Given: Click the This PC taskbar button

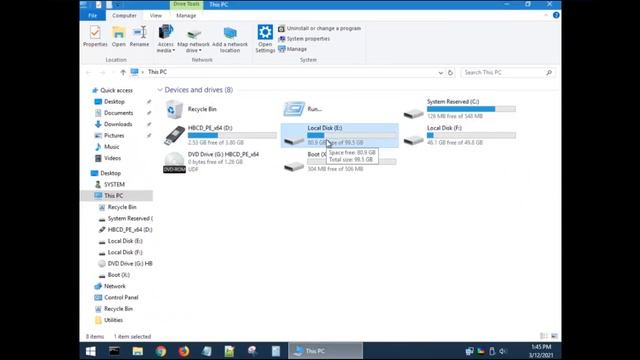Looking at the screenshot, I should pyautogui.click(x=325, y=351).
